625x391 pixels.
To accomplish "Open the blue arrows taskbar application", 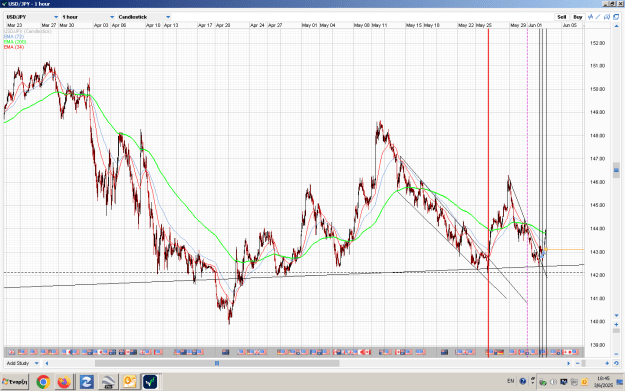I will click(86, 382).
